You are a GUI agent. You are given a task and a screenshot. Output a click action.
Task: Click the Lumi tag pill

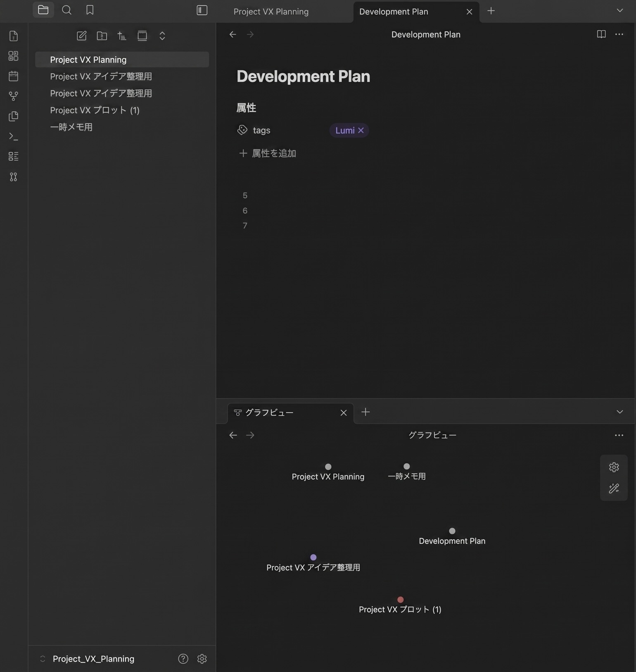(x=345, y=130)
